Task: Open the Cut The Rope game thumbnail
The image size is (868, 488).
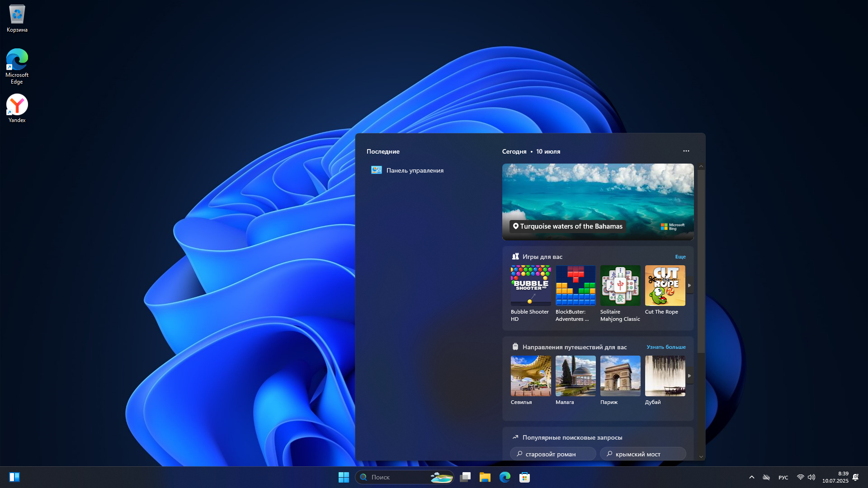Action: [x=665, y=286]
